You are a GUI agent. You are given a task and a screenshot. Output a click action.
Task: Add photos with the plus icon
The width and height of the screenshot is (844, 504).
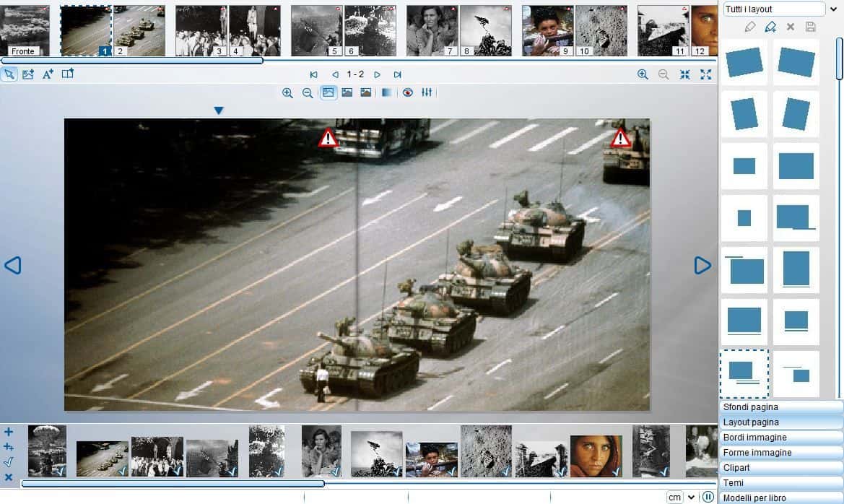(x=9, y=432)
